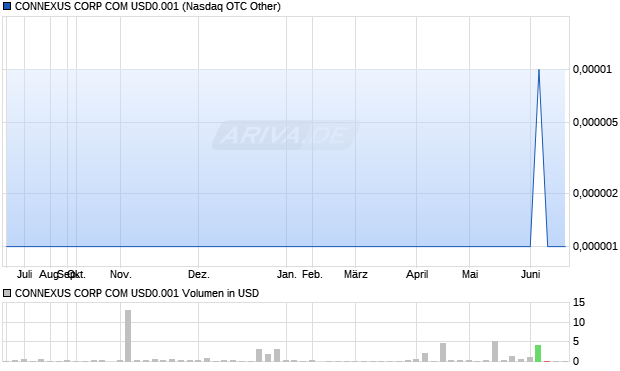Click the price label 0,000002
Image resolution: width=620 pixels, height=371 pixels.
(595, 193)
